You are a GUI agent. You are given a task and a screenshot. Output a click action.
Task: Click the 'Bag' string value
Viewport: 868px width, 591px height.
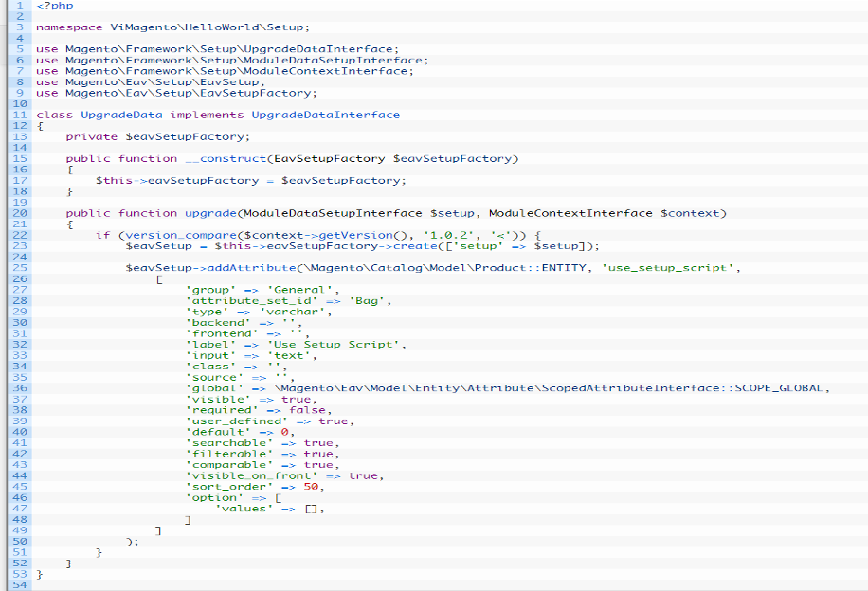367,301
